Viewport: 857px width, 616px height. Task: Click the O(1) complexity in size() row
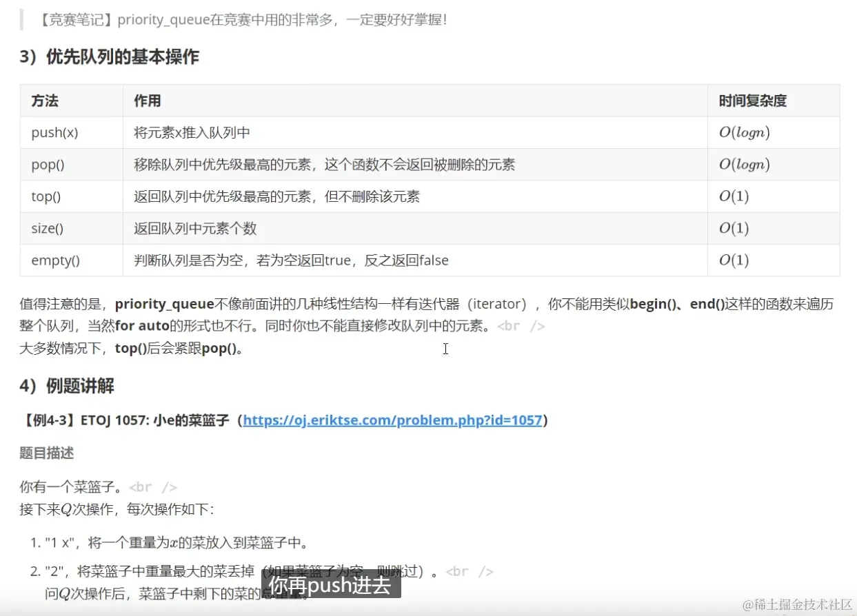tap(734, 228)
